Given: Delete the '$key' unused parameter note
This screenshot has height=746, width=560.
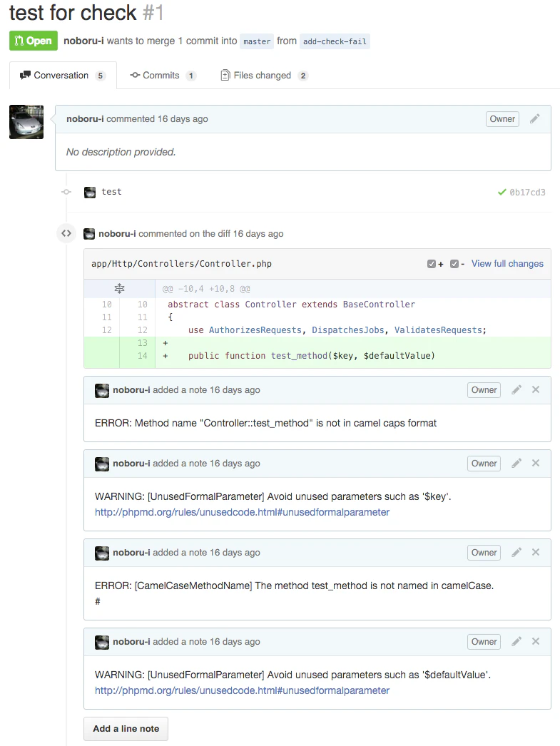Looking at the screenshot, I should click(536, 463).
